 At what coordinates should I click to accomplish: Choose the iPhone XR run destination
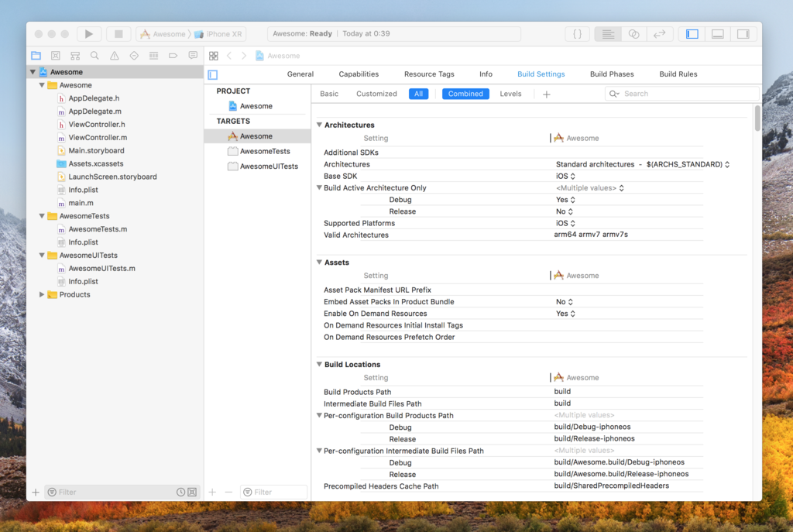pos(218,34)
